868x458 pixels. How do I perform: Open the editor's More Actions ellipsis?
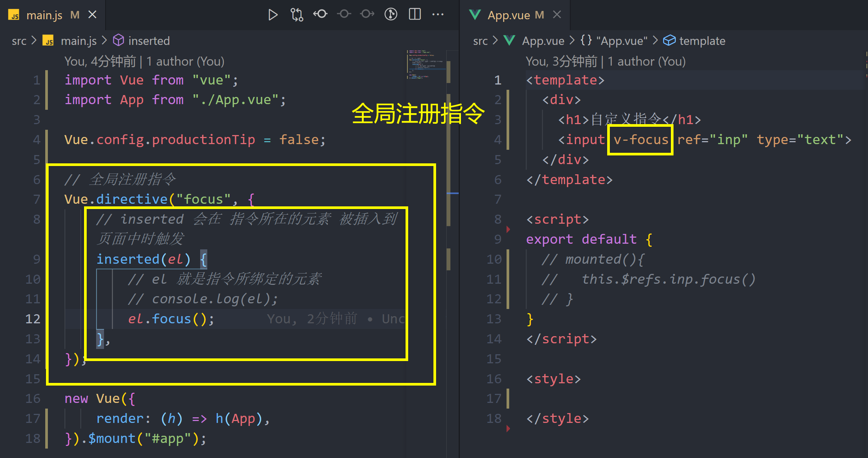coord(438,14)
